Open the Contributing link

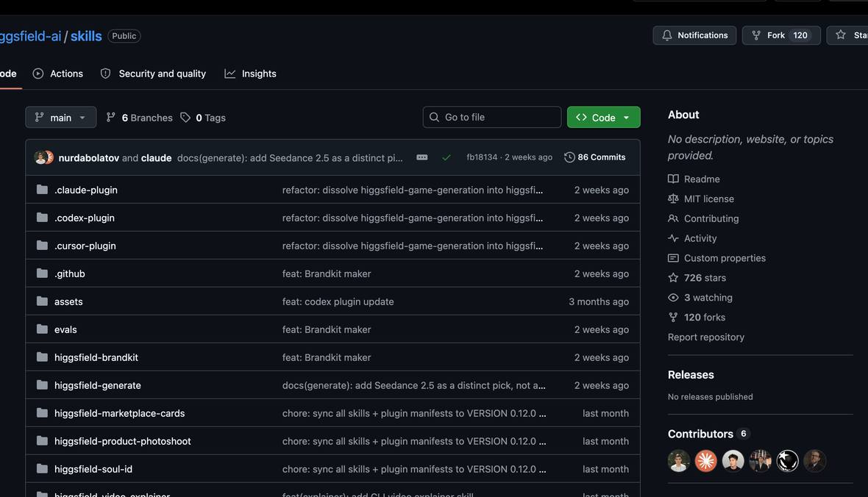(703, 218)
